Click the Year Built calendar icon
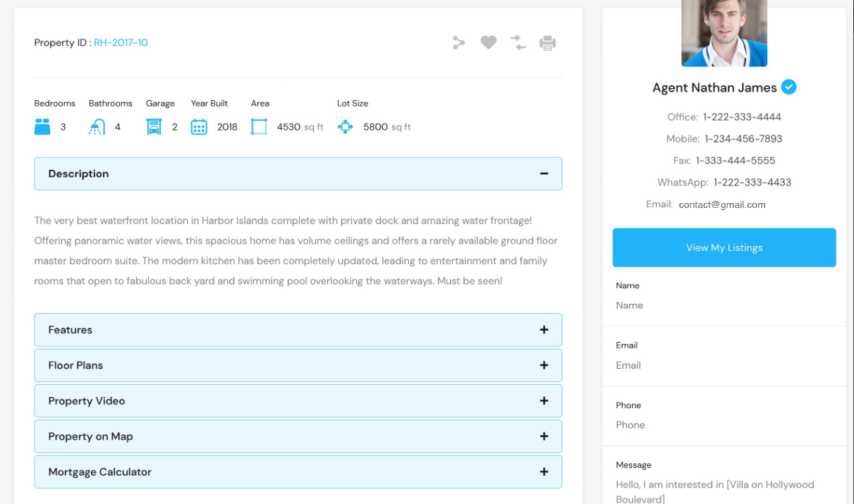 click(199, 127)
